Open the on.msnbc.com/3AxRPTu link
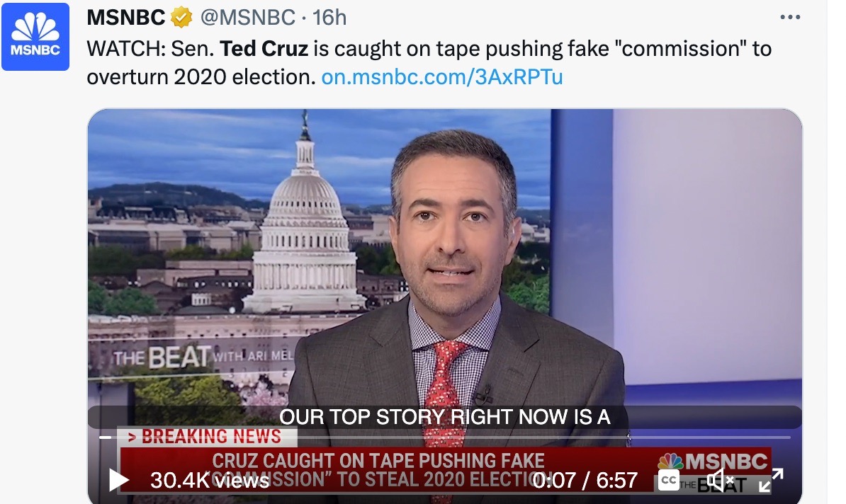 pyautogui.click(x=442, y=77)
